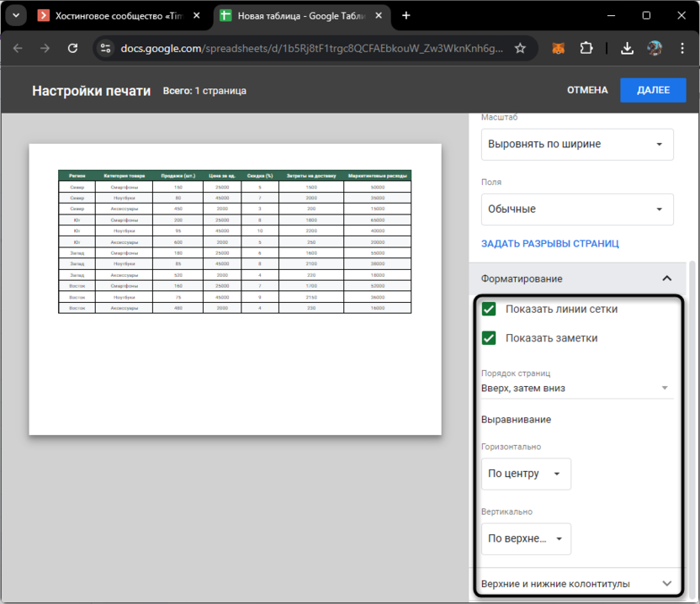The width and height of the screenshot is (700, 604).
Task: Open the MetaMask fox extension
Action: click(x=559, y=49)
